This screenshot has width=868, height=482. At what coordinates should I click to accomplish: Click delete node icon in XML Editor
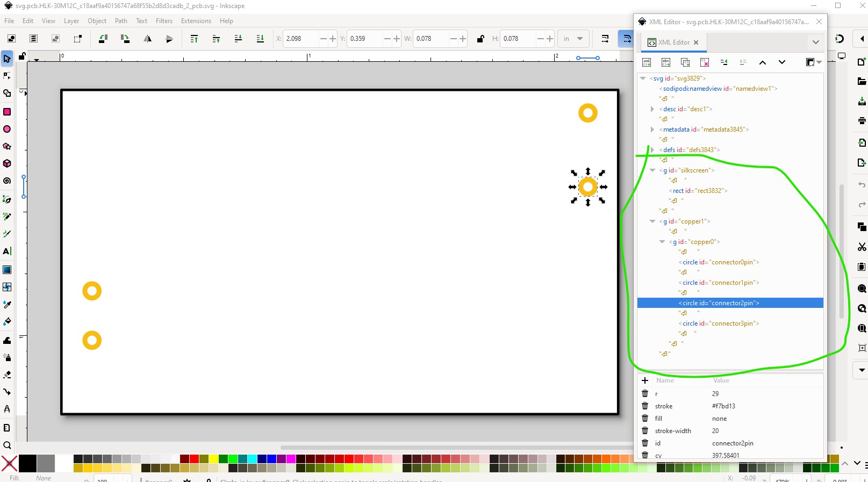click(705, 62)
